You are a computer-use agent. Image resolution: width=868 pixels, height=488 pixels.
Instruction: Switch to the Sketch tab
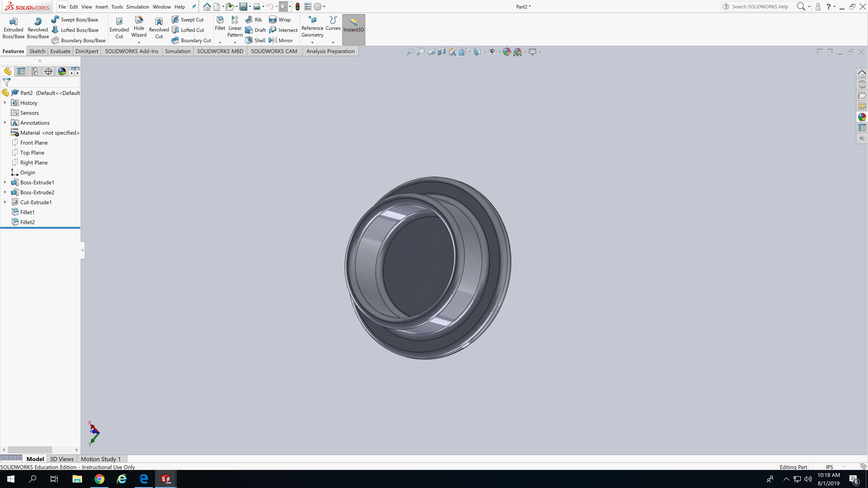point(37,51)
